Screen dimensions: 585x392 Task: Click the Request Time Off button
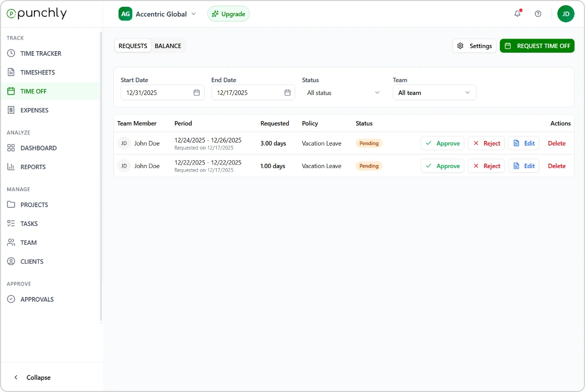coord(537,46)
